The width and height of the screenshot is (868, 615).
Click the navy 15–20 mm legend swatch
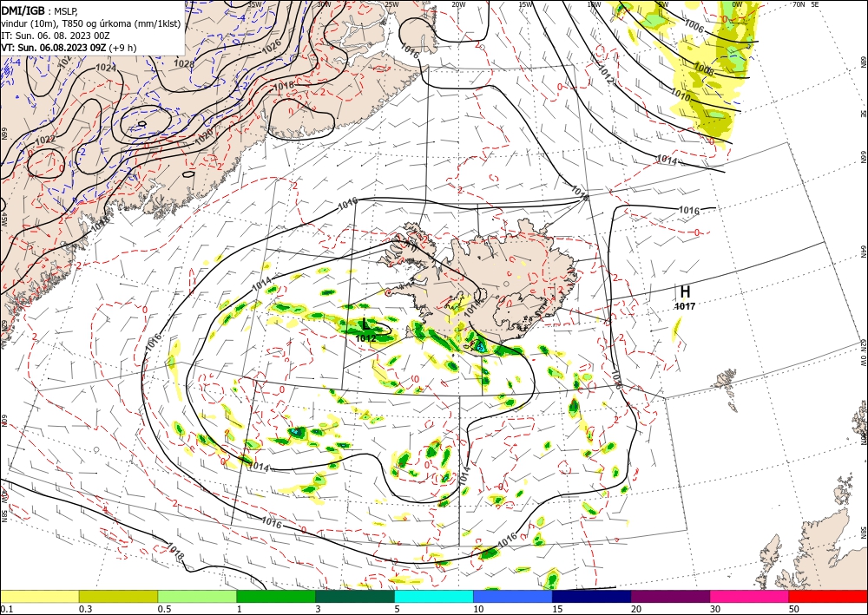(x=592, y=596)
